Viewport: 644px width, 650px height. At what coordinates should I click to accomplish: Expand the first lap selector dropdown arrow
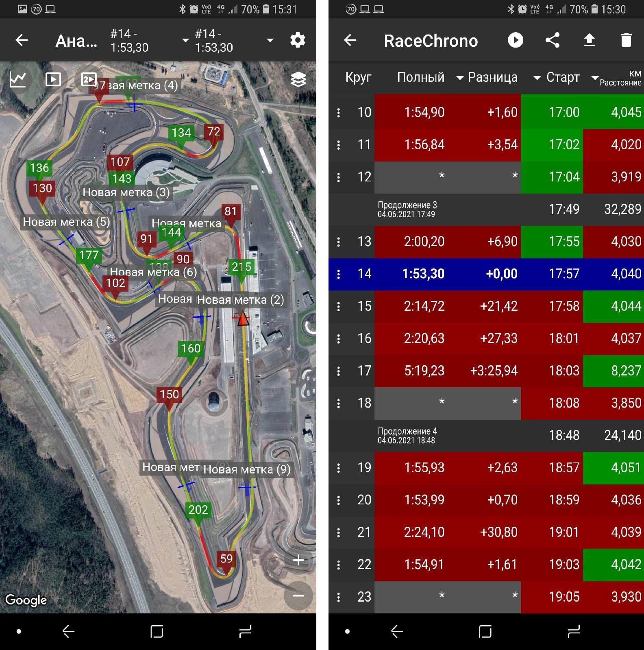click(185, 40)
